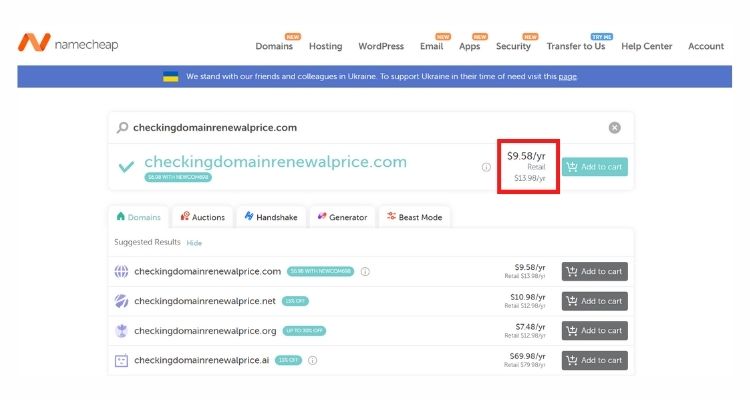This screenshot has height=400, width=750.
Task: Click the NEWCOM promo badge in list
Action: [320, 271]
